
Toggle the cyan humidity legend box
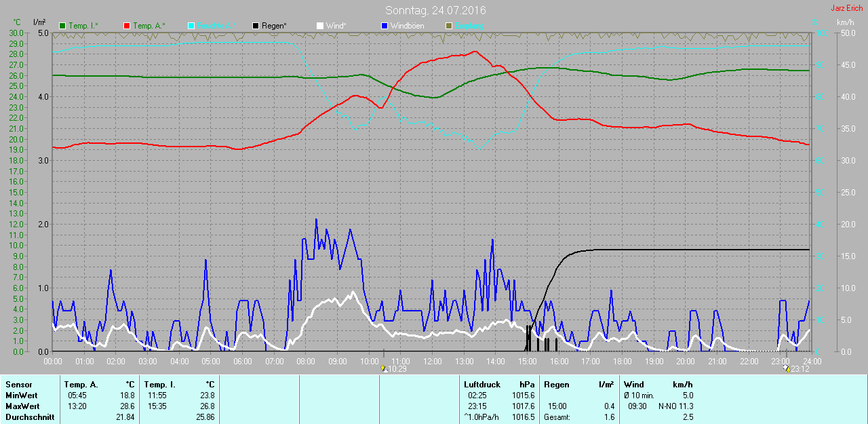(x=191, y=26)
